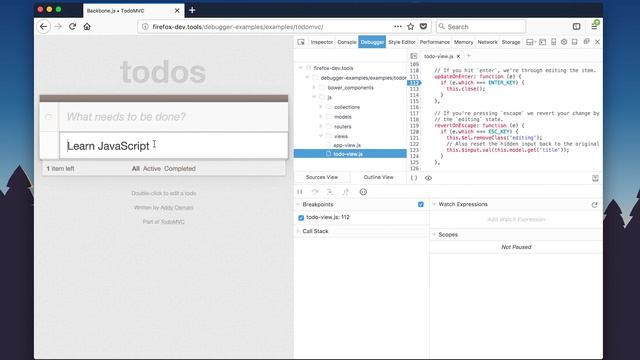Expand collections folder
Screen dimensions: 640x360
[x=321, y=107]
